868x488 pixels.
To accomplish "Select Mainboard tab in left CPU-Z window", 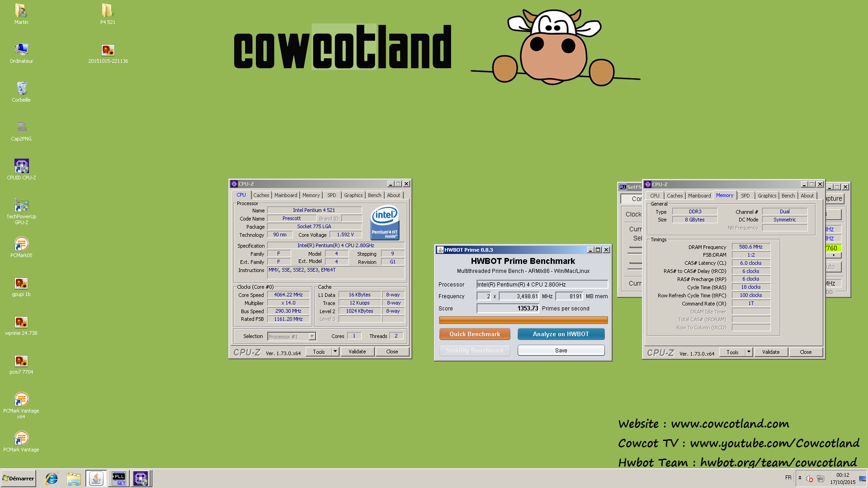I will (x=286, y=195).
